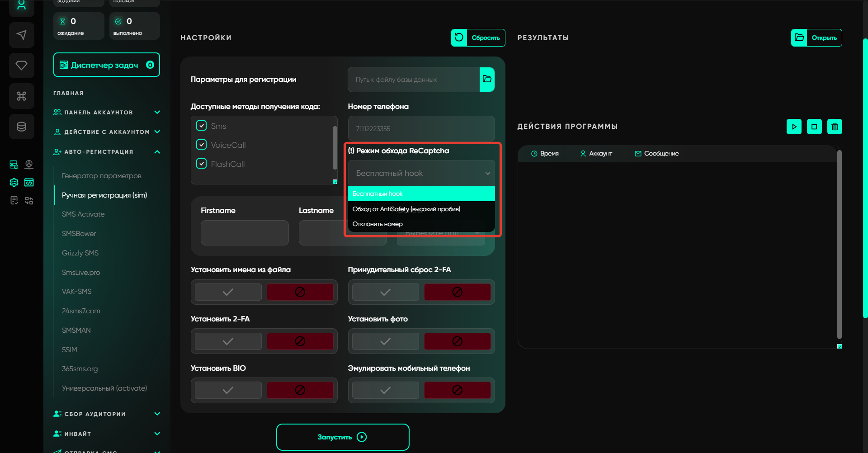The height and width of the screenshot is (453, 868).
Task: Select Отклонить номер dropdown option
Action: click(x=377, y=224)
